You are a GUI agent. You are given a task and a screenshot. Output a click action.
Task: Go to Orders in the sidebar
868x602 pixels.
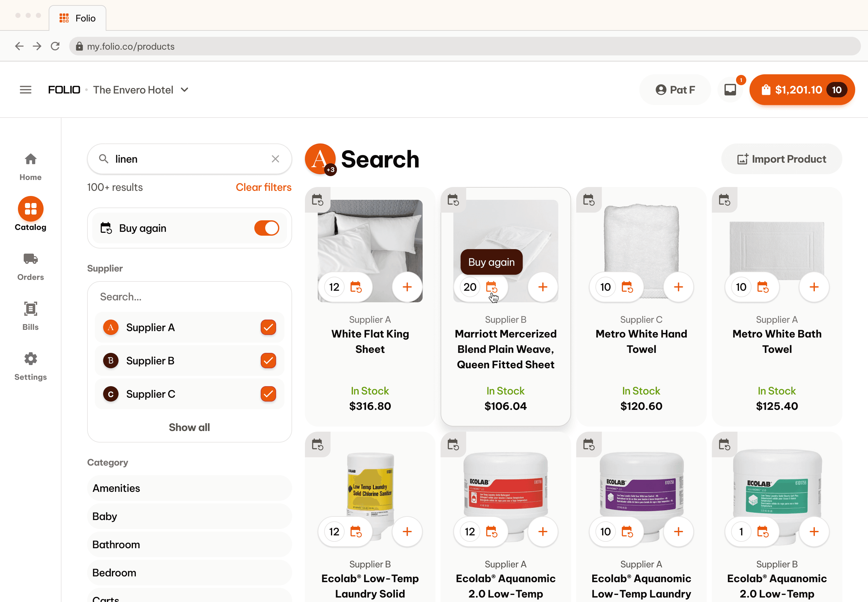30,266
